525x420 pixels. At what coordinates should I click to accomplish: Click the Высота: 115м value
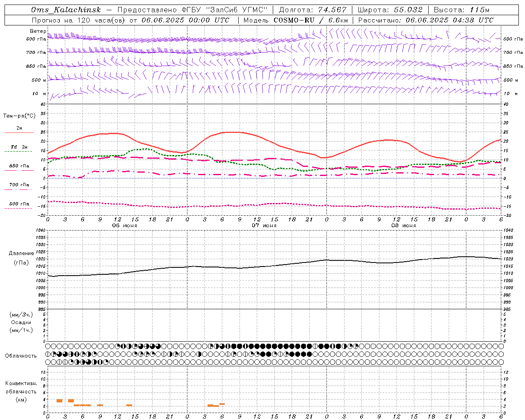461,10
